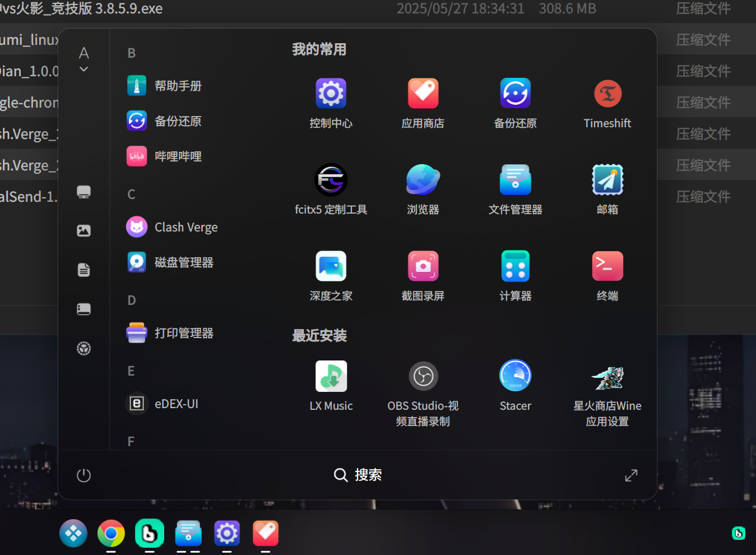756x555 pixels.
Task: Open OBS Studio-视频直播录制
Action: tap(423, 394)
